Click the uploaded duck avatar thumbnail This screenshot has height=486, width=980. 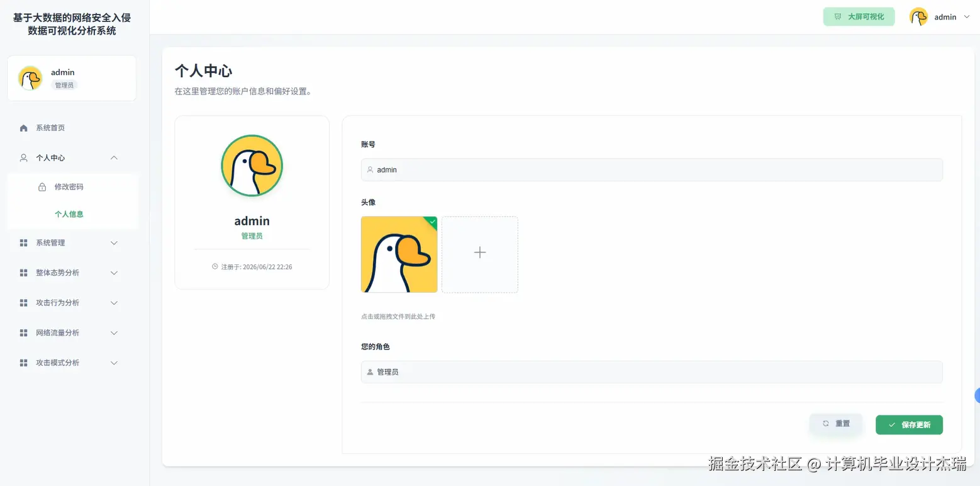(x=399, y=254)
